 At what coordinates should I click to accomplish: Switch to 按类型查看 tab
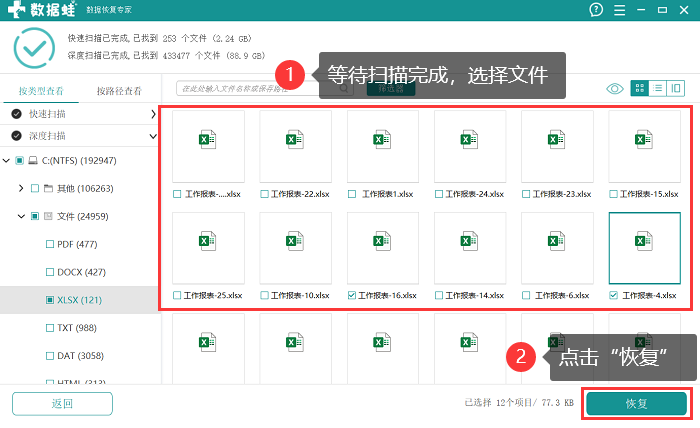click(41, 91)
